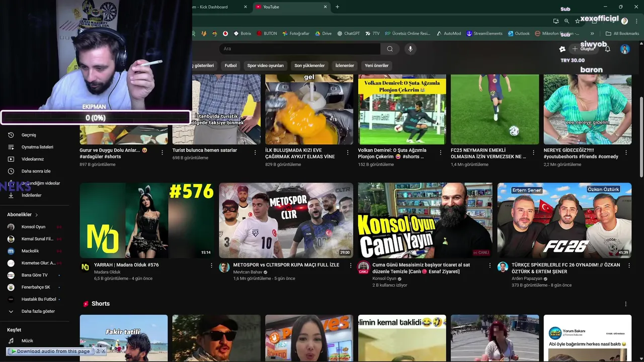Open Bana Göre TV subscription

point(34,275)
